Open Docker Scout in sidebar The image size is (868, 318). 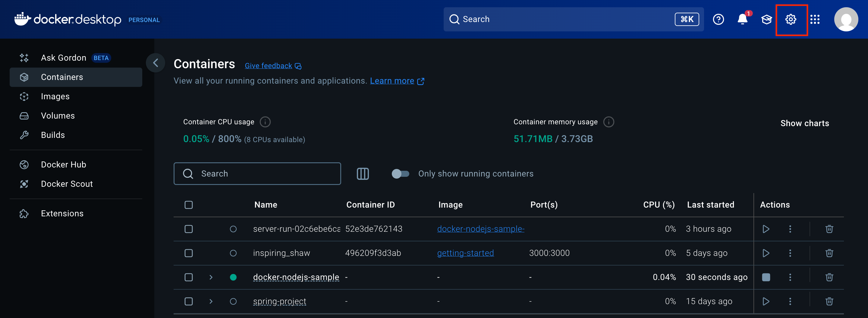point(76,184)
